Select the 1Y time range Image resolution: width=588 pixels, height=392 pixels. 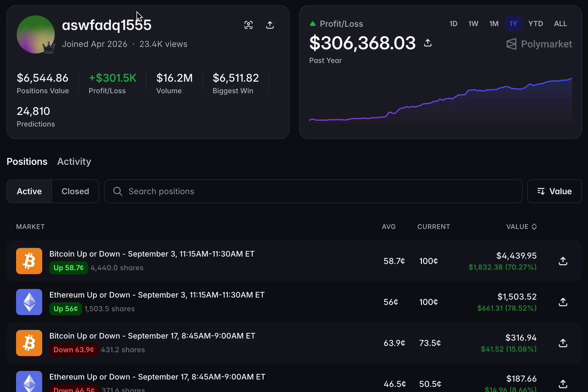click(x=514, y=23)
